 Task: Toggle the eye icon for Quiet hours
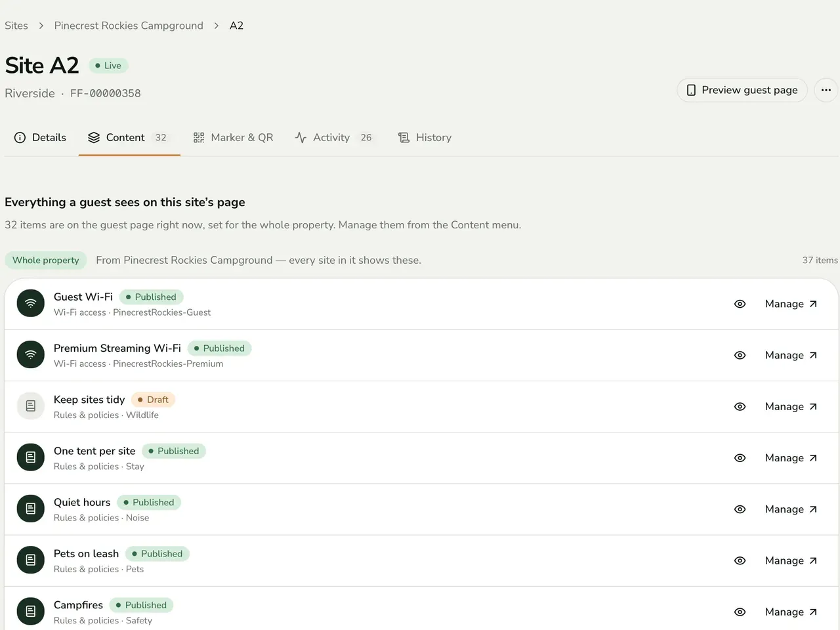coord(740,509)
